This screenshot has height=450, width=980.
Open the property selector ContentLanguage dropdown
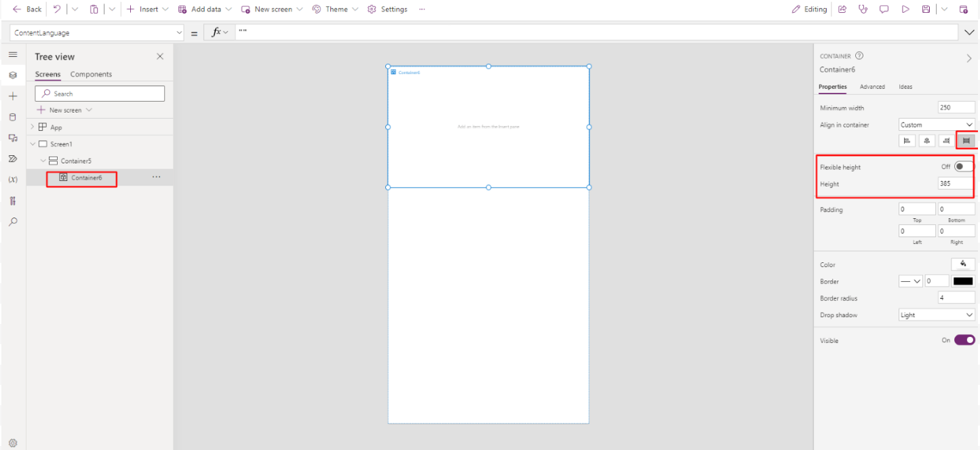click(97, 33)
